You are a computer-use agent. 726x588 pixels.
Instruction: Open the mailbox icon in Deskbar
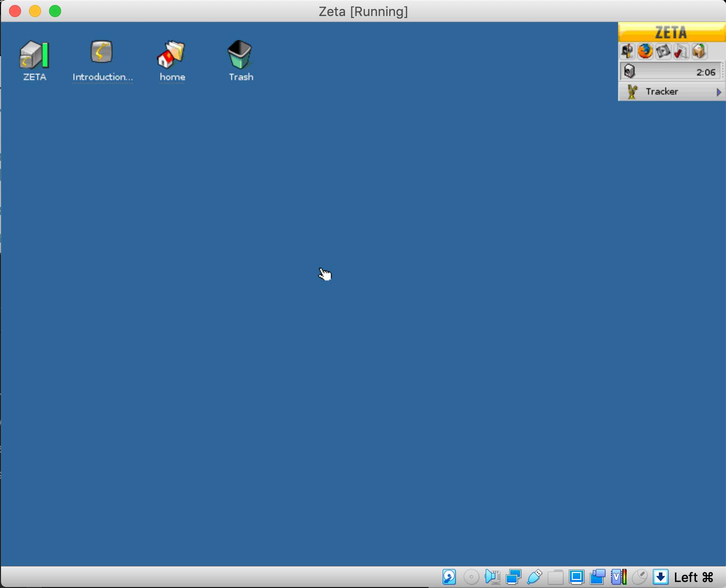click(x=627, y=51)
